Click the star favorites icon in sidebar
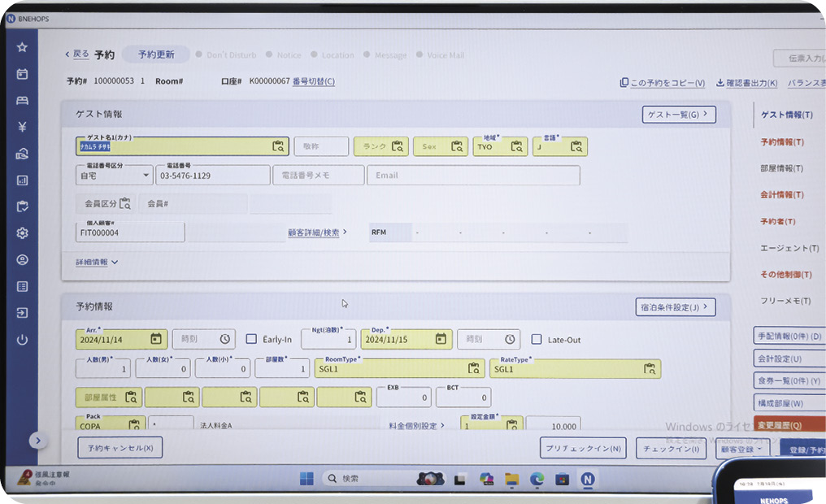Screen dimensions: 826x504 click(22, 47)
